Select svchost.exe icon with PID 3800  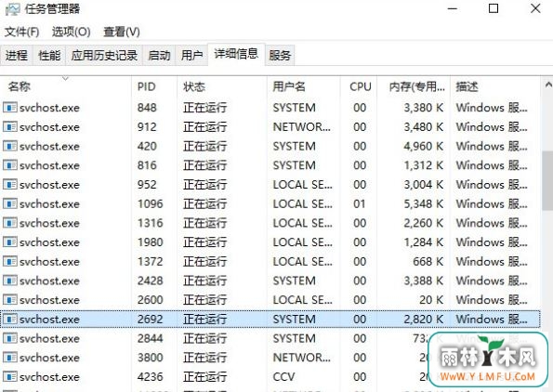click(10, 357)
